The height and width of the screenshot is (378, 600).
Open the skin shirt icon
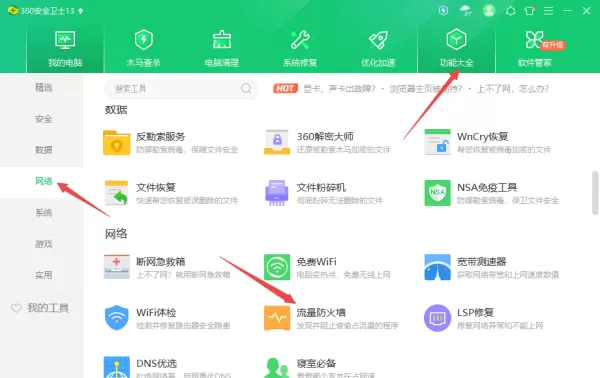(x=530, y=11)
